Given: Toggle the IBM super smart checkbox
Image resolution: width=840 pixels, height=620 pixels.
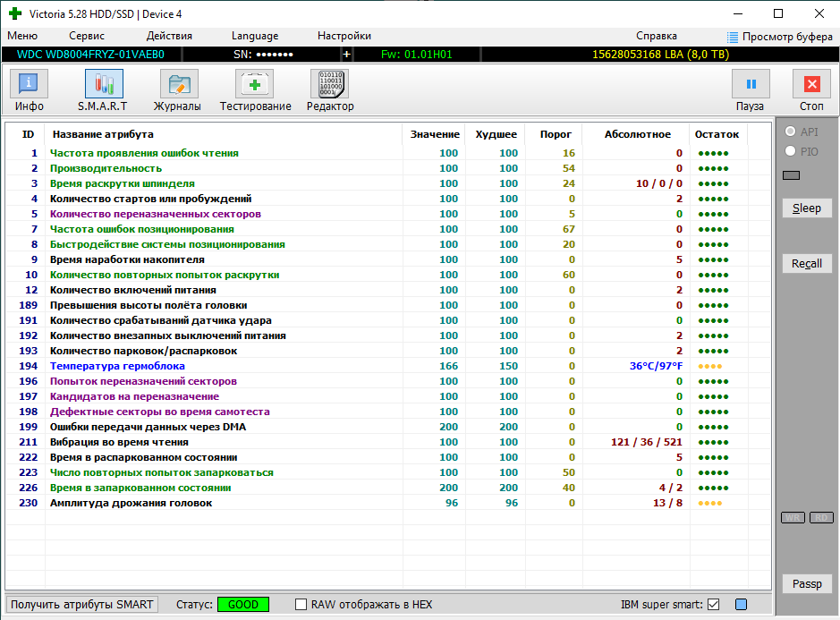Looking at the screenshot, I should (713, 605).
